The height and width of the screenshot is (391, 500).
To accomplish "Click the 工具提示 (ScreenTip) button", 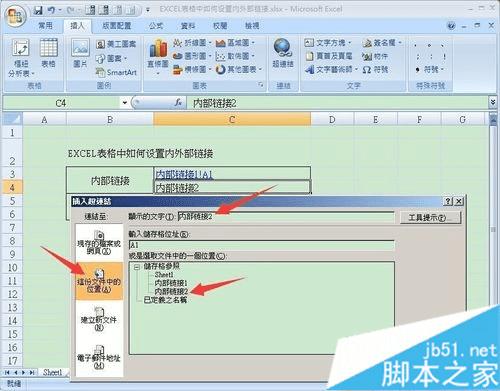I will pos(430,218).
